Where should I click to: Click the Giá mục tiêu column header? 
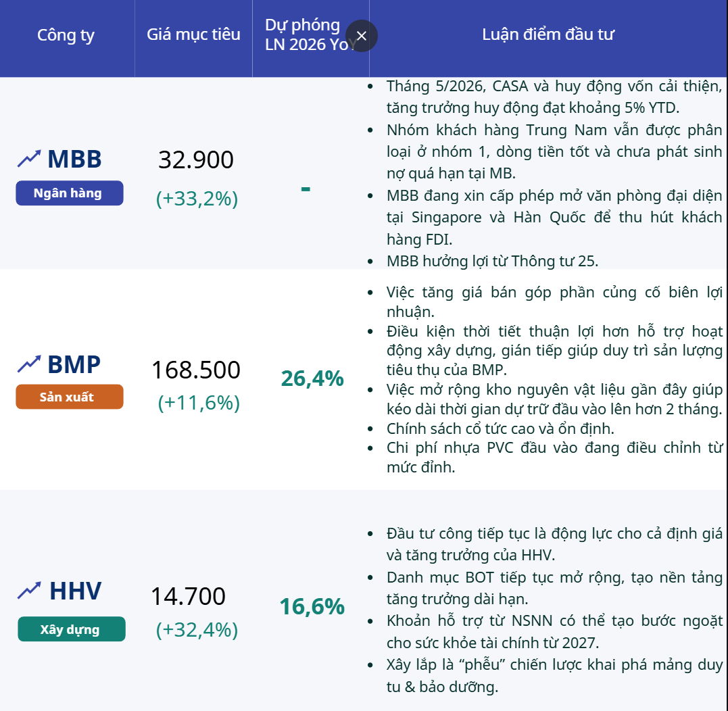(193, 34)
